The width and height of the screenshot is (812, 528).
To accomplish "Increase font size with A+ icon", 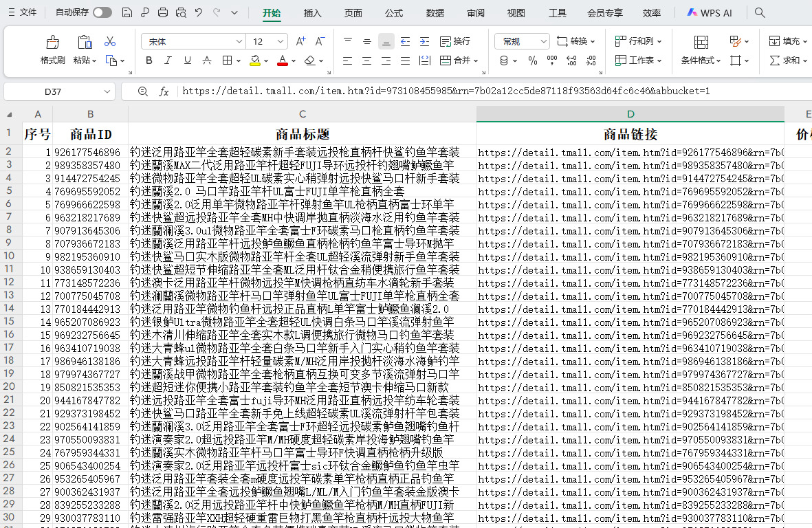I will click(x=300, y=42).
